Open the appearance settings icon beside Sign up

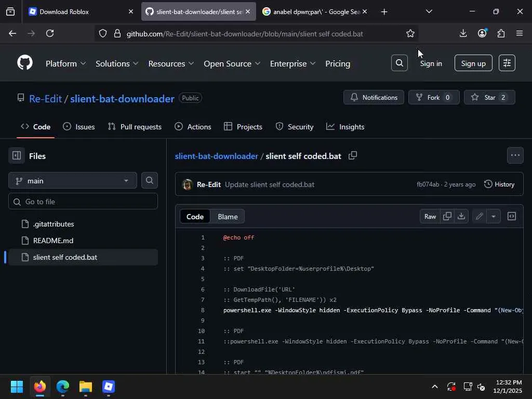507,63
